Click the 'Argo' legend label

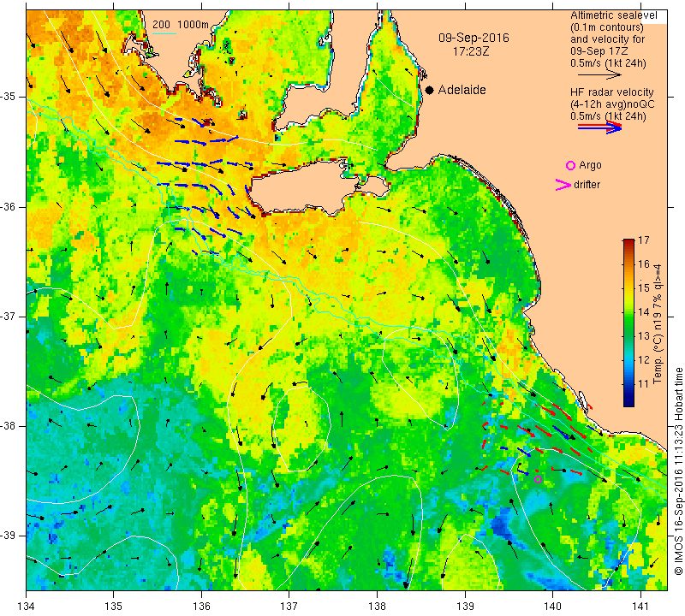tap(590, 165)
